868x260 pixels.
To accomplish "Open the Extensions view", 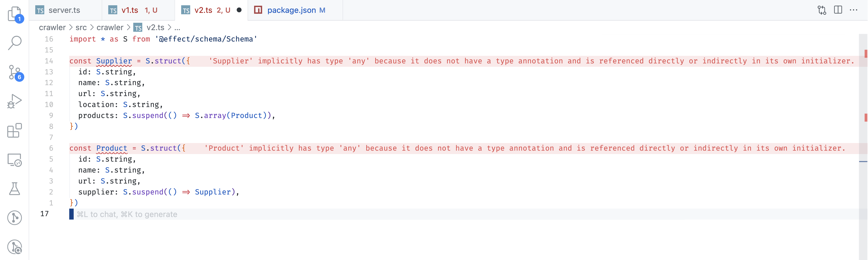I will [x=14, y=130].
